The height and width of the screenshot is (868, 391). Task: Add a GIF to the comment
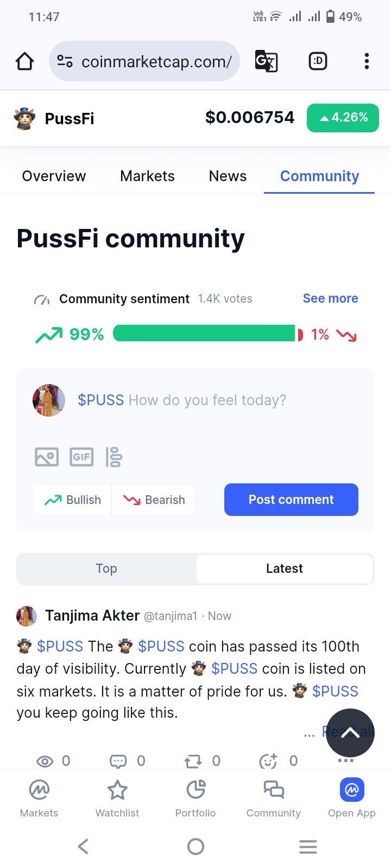point(81,457)
